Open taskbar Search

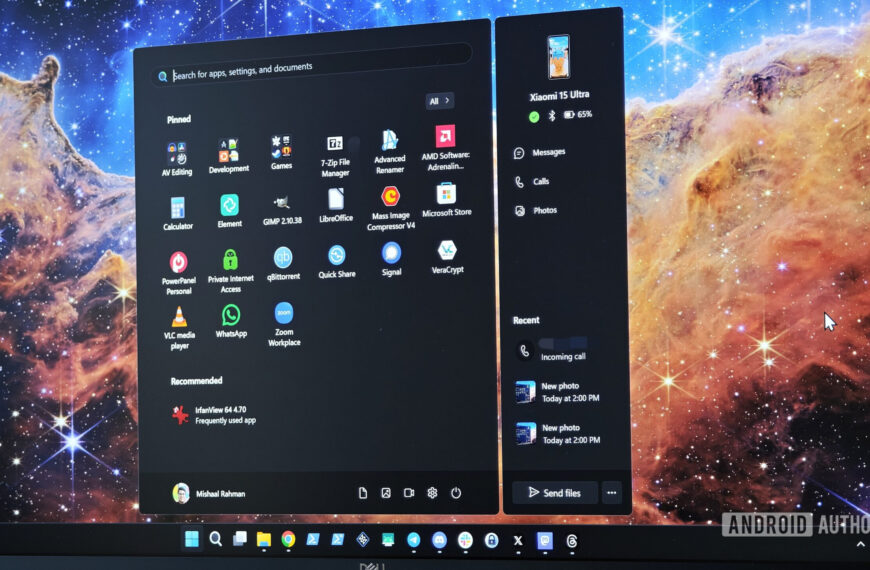[x=215, y=539]
